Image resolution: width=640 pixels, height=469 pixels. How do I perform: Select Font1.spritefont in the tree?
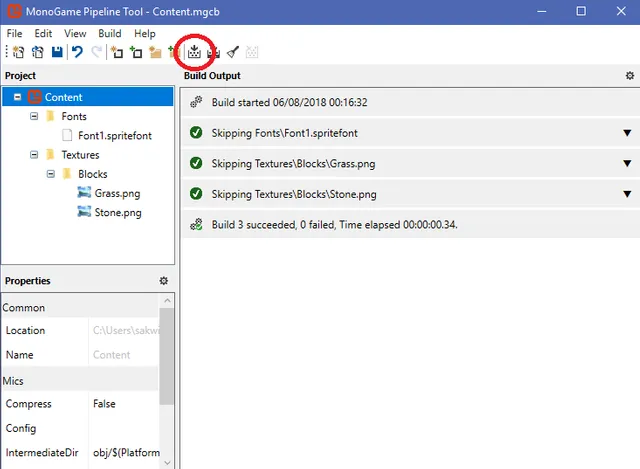[115, 136]
